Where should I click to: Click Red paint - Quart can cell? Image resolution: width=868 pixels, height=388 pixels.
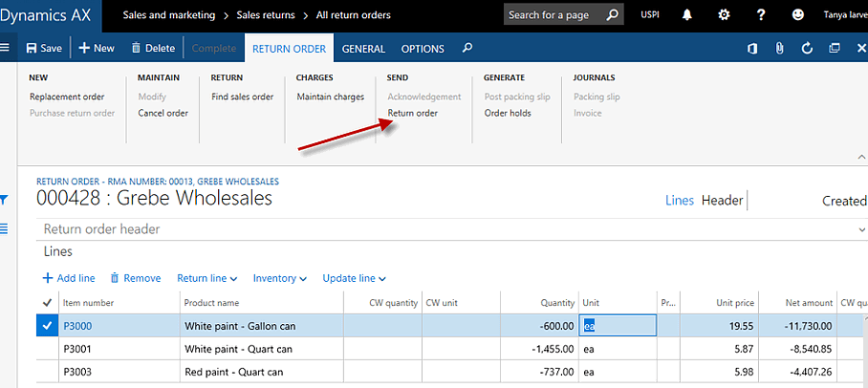point(262,372)
